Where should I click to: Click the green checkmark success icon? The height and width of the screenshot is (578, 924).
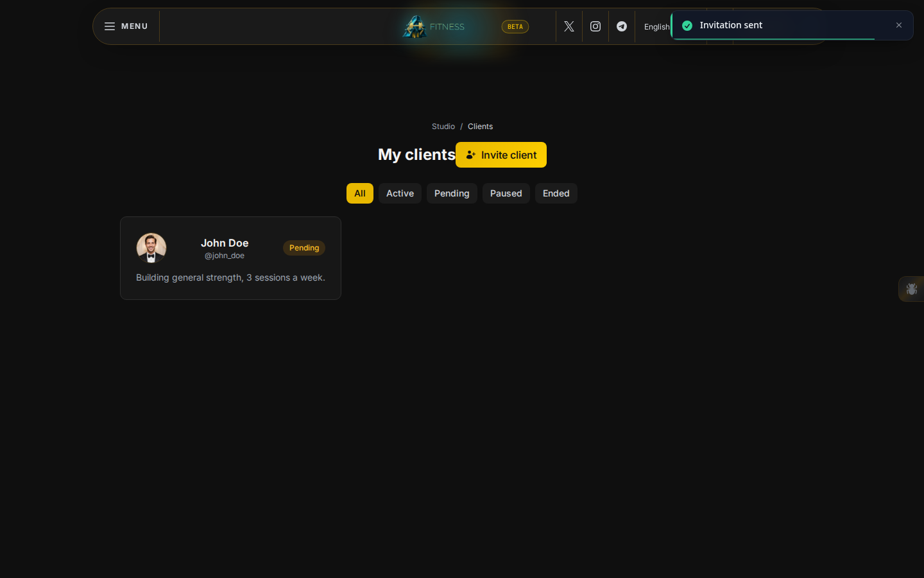pos(687,26)
